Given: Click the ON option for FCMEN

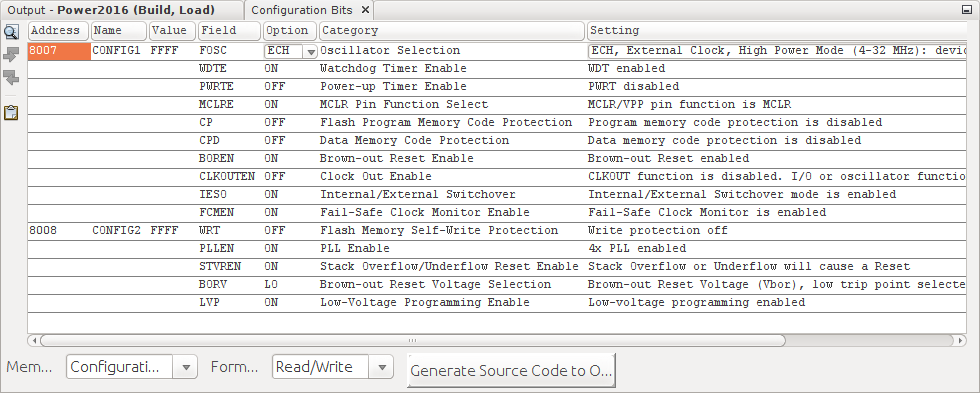Looking at the screenshot, I should [271, 212].
